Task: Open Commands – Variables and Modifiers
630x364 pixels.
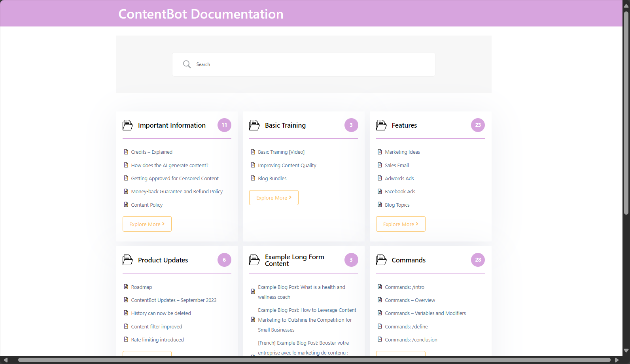Action: [425, 313]
